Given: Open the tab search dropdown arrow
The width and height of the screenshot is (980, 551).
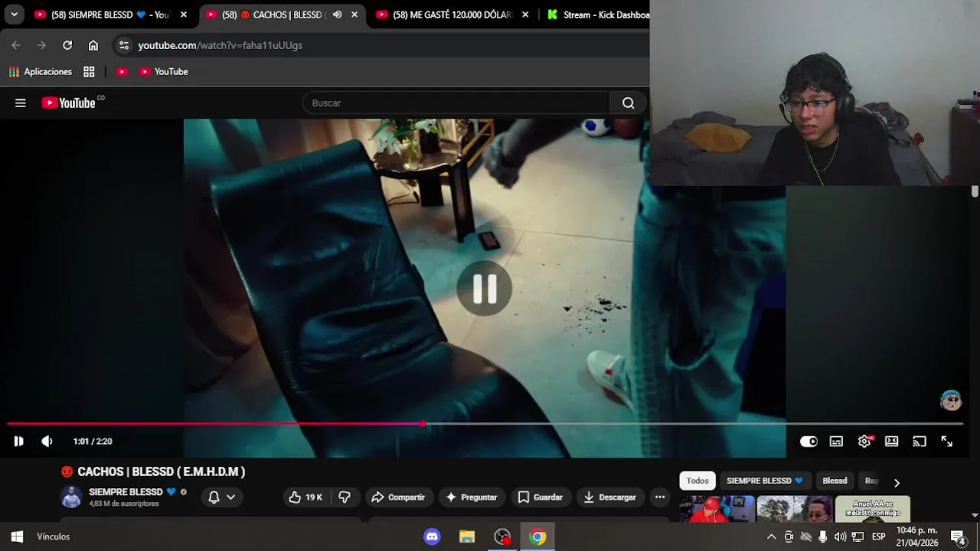Looking at the screenshot, I should coord(14,15).
